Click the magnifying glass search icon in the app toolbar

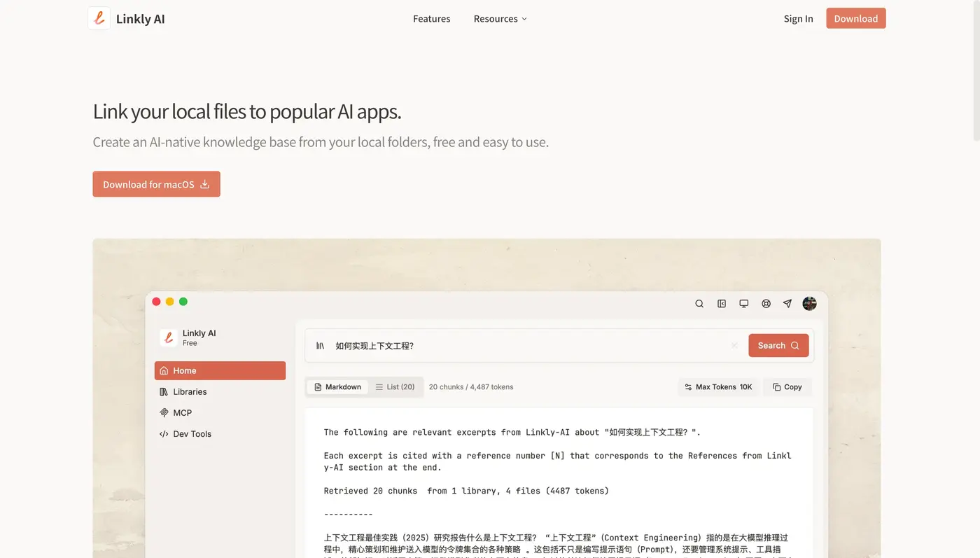[x=699, y=303]
